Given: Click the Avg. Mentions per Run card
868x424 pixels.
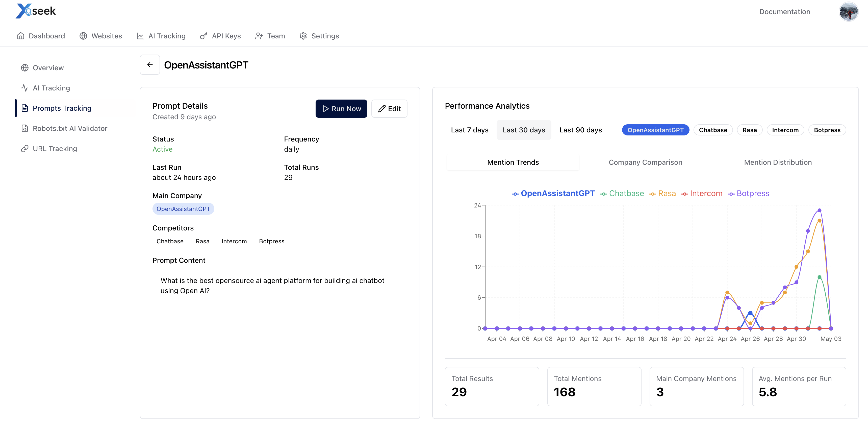Looking at the screenshot, I should click(x=799, y=387).
